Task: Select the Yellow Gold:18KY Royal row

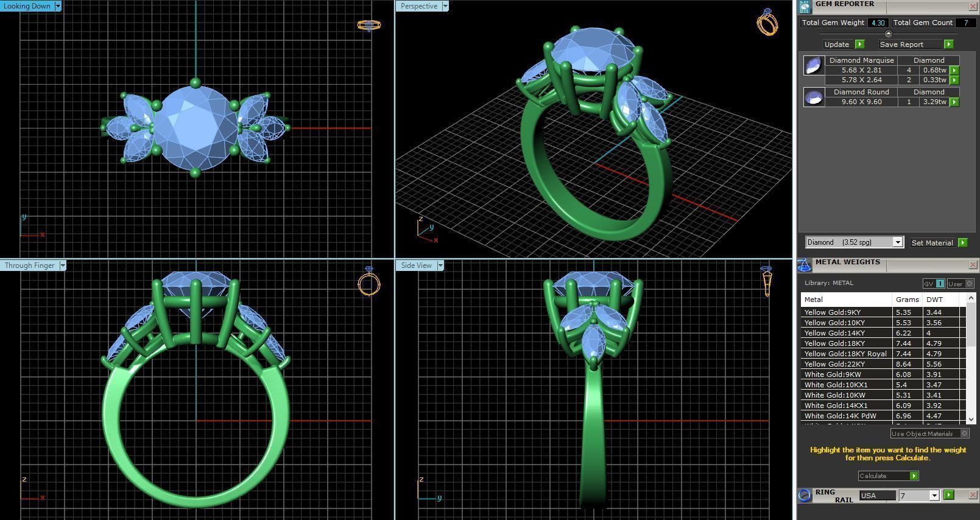Action: (x=883, y=354)
